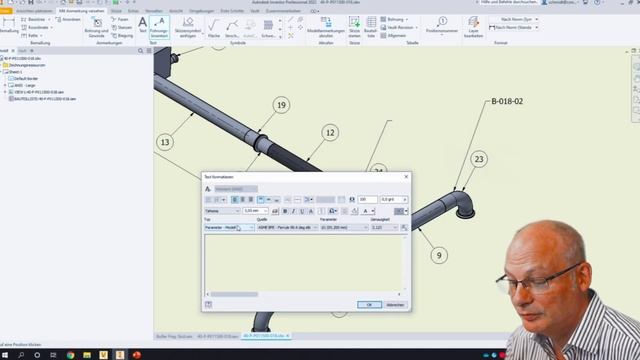The image size is (640, 360).
Task: Switch to the Zusammenarbeiten ribbon tab
Action: (x=283, y=11)
